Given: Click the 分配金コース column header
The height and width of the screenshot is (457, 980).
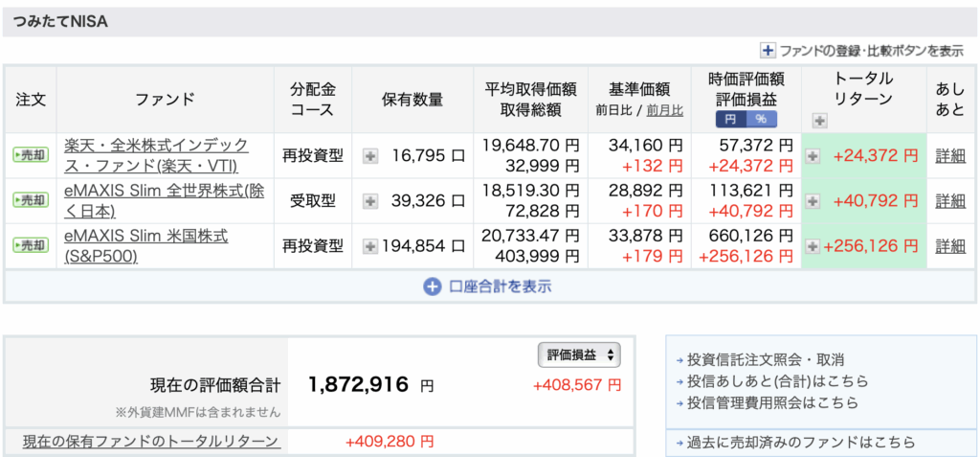Looking at the screenshot, I should [x=313, y=100].
